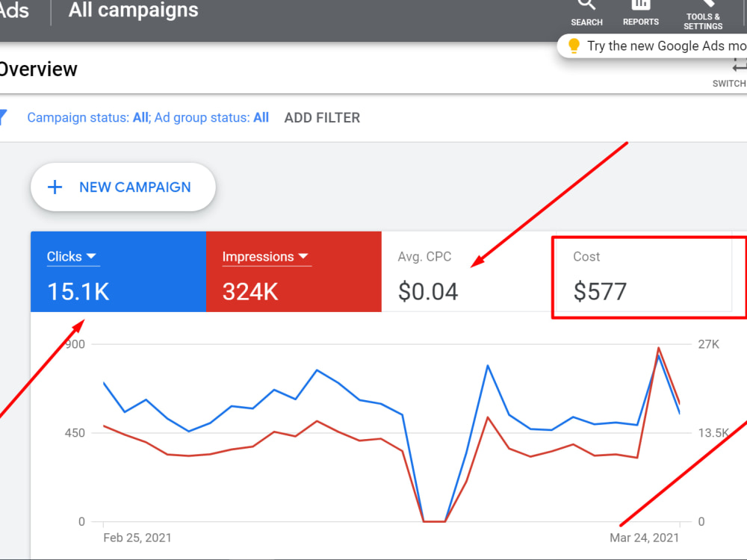Click the 450 left-axis label
This screenshot has width=747, height=560.
pos(75,433)
